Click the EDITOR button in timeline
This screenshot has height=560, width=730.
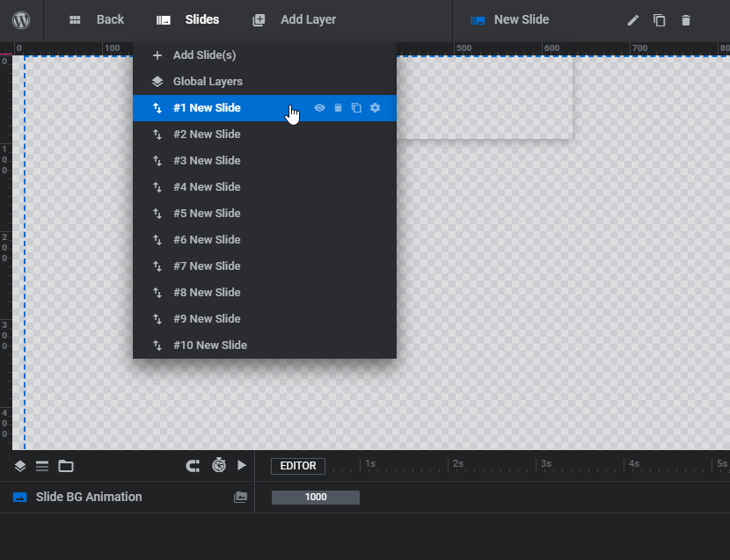point(298,466)
